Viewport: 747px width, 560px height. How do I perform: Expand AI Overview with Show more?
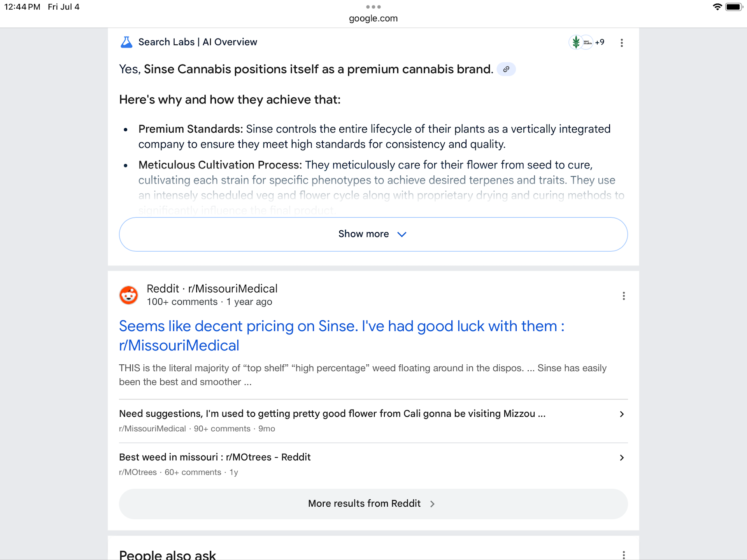[373, 234]
